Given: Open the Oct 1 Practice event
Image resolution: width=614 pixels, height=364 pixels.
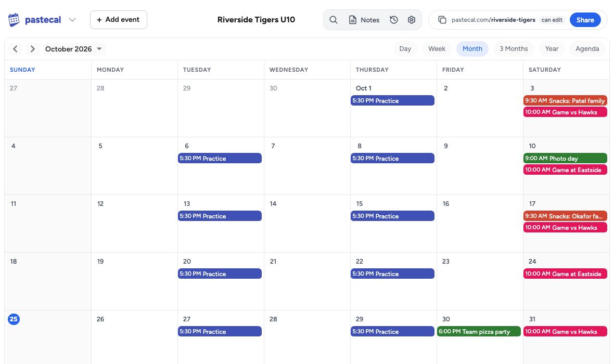Looking at the screenshot, I should point(392,100).
